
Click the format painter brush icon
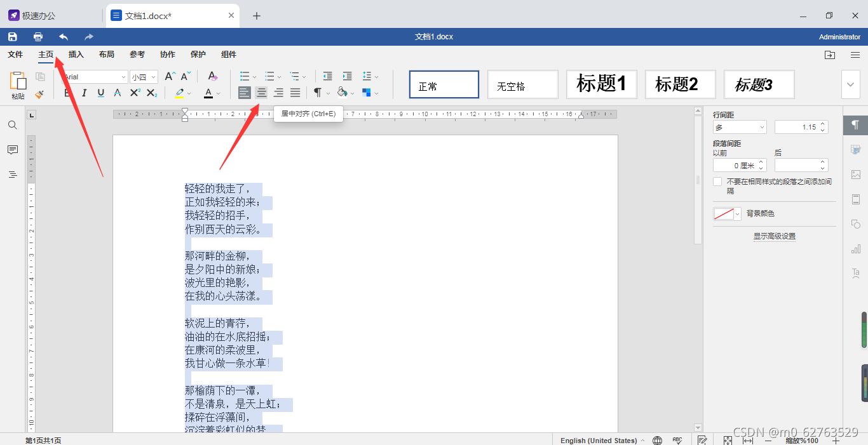(x=40, y=94)
